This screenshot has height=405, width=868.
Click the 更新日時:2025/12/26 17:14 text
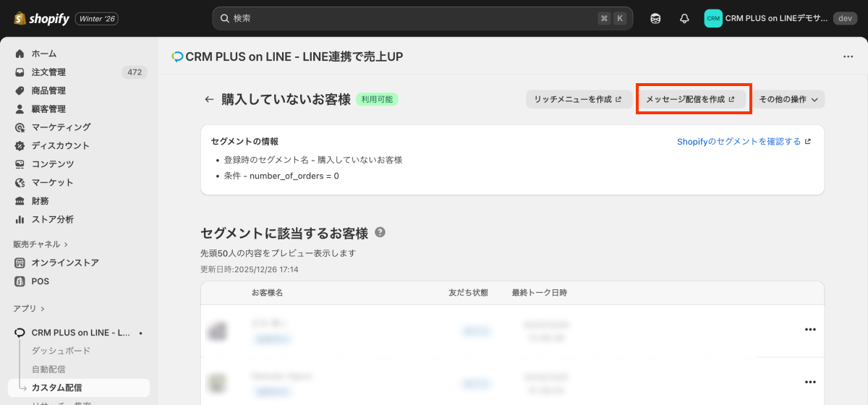(x=250, y=269)
